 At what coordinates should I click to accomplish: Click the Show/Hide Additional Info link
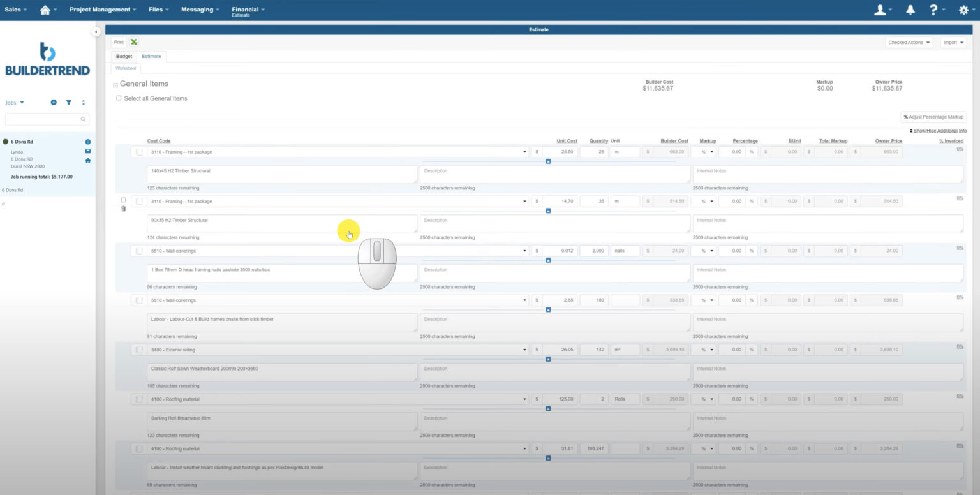pyautogui.click(x=937, y=130)
